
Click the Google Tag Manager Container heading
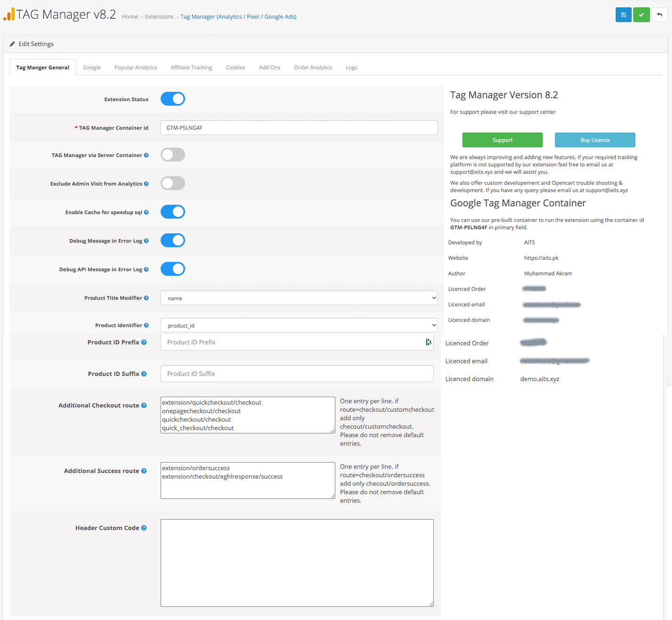[x=518, y=203]
